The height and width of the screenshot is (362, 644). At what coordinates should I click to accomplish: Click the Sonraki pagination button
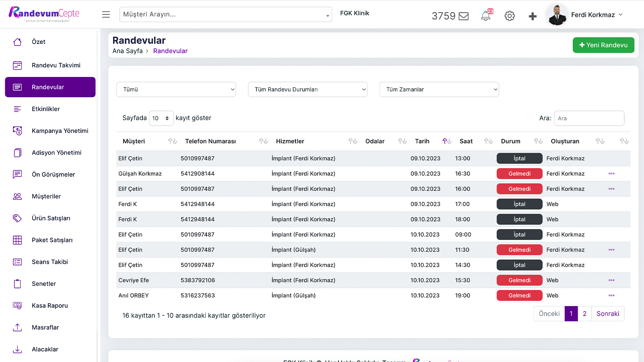pyautogui.click(x=608, y=314)
